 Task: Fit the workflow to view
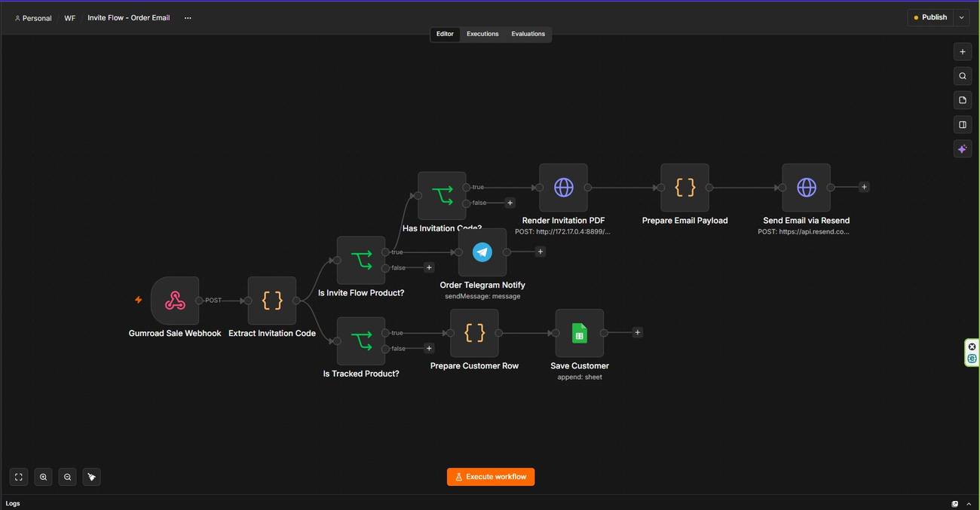[19, 477]
